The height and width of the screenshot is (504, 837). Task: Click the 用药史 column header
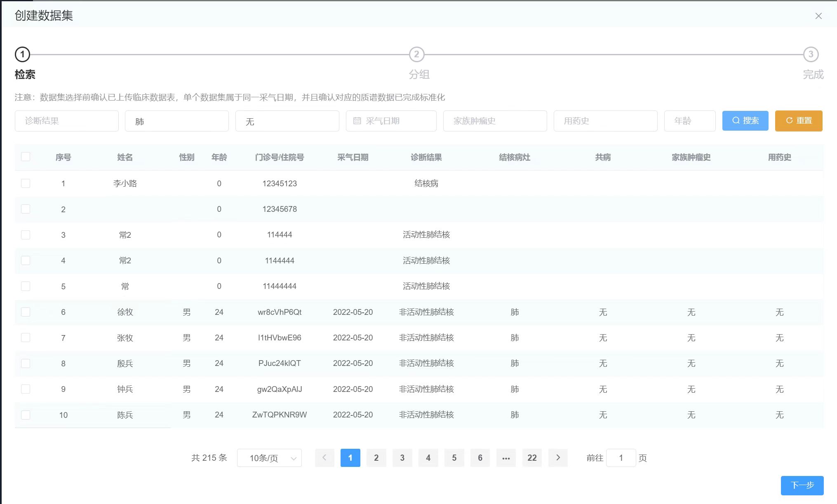[779, 157]
